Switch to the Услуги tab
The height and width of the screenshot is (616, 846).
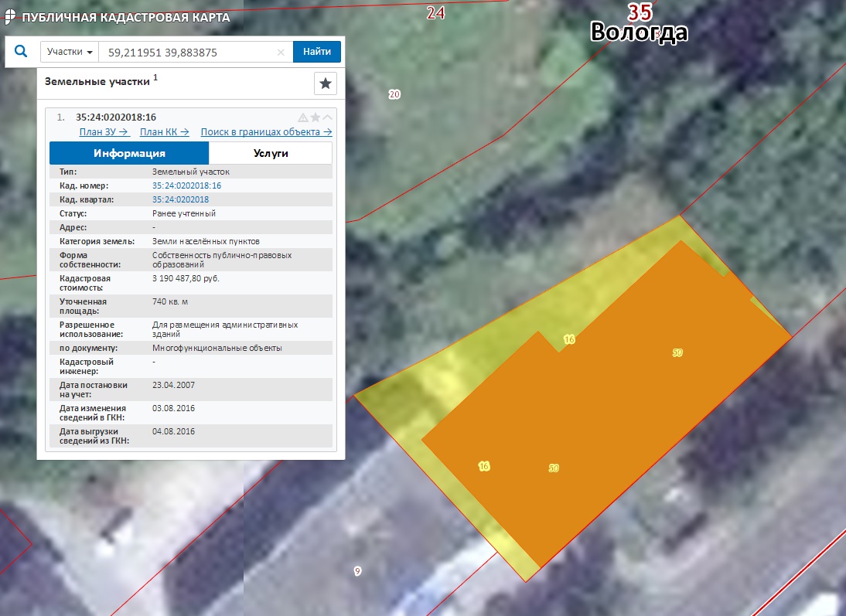(271, 153)
